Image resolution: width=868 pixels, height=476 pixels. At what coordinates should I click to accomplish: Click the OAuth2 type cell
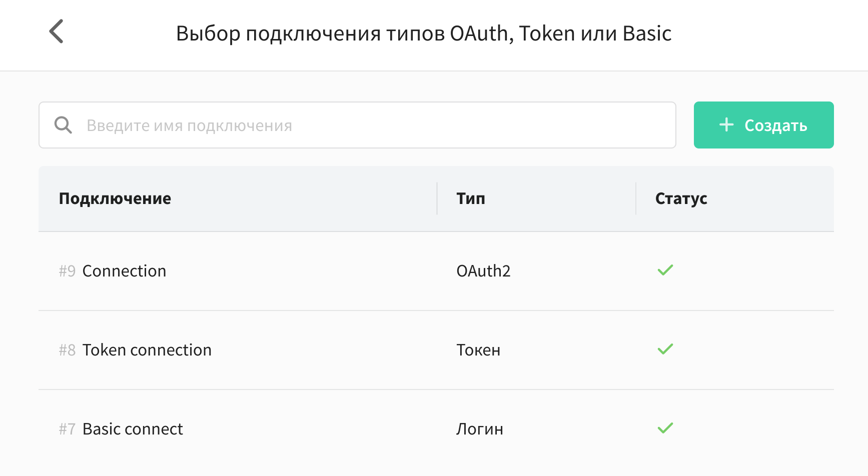(483, 271)
